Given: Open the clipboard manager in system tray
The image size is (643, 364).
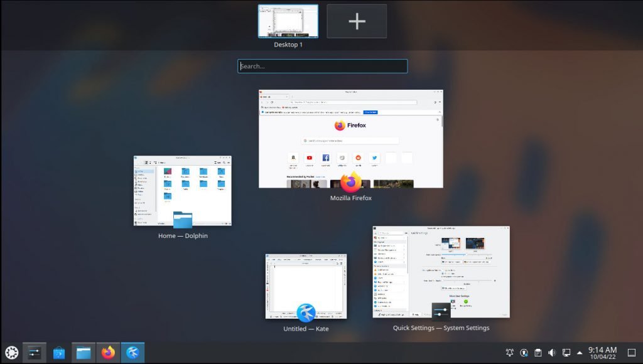Looking at the screenshot, I should click(538, 353).
